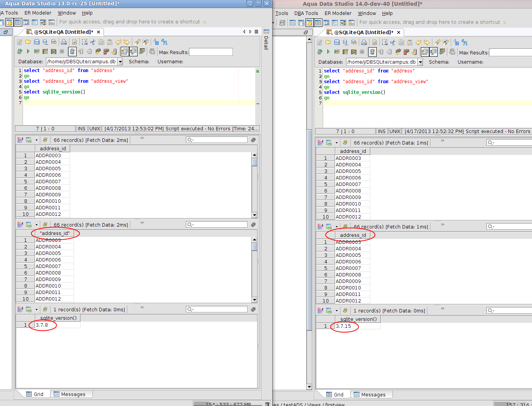Expand hidden toolbar items in second left result pane
Screen dimensions: 532x406
142,223
